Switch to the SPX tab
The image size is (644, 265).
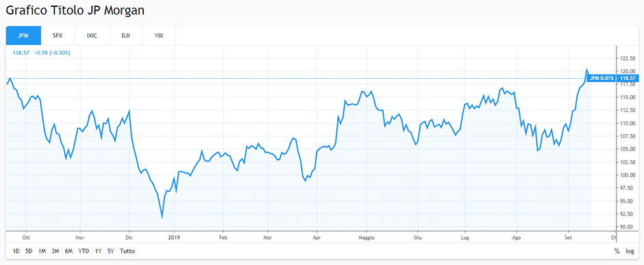click(x=58, y=36)
